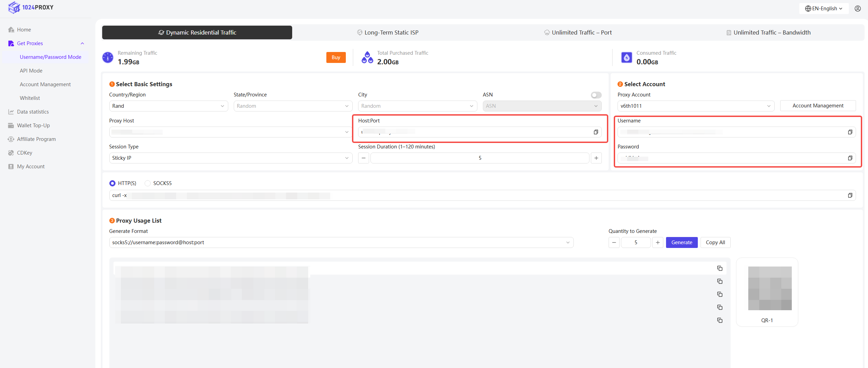
Task: Copy the last generated proxy entry
Action: (720, 320)
